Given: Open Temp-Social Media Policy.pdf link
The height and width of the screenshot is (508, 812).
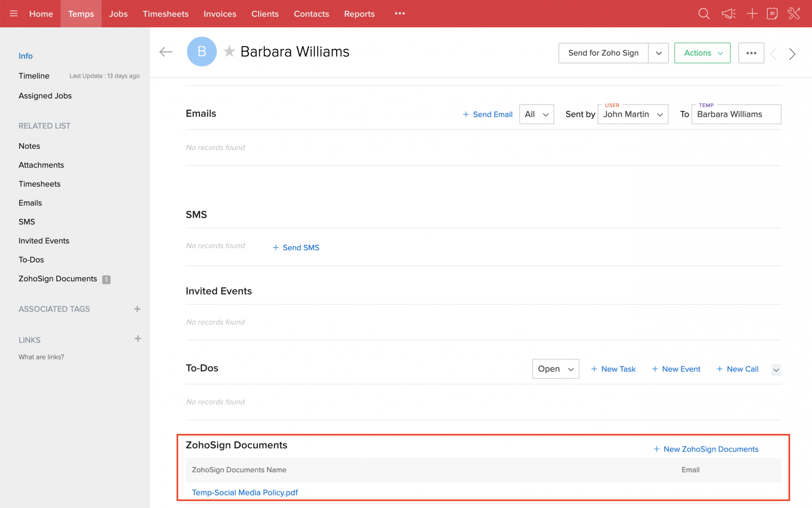Looking at the screenshot, I should click(245, 492).
